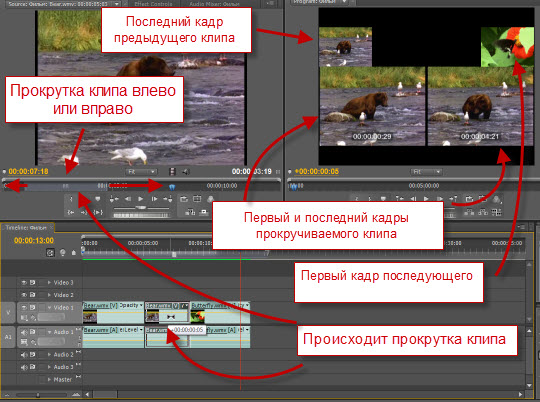
Task: Switch to the Effect Controls tab
Action: tap(153, 4)
